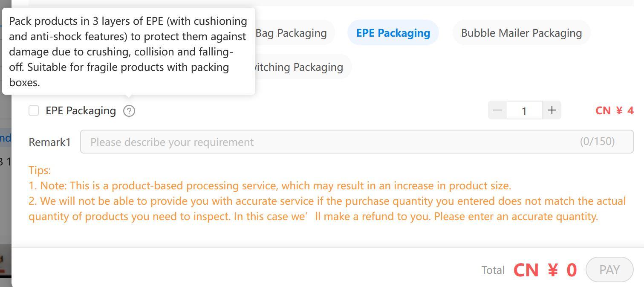Click the question mark help icon beside EPE Packaging
Screen dimensions: 644x287
tap(129, 111)
